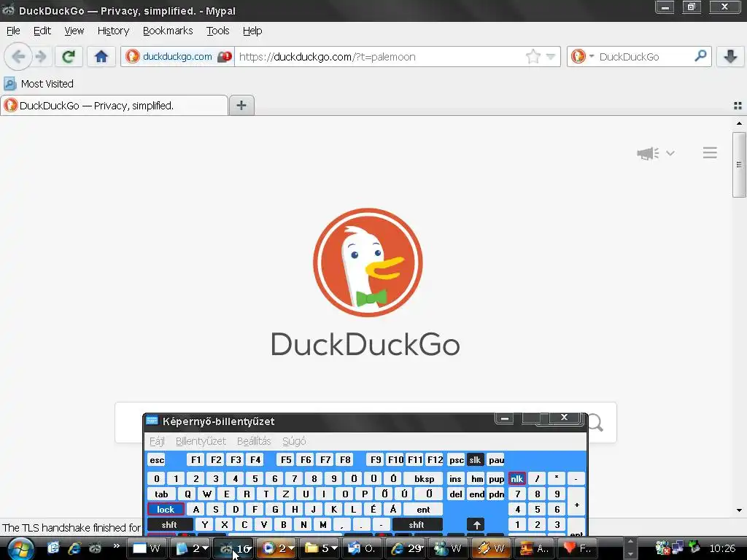The height and width of the screenshot is (560, 747).
Task: Open the Home page icon
Action: [x=101, y=57]
